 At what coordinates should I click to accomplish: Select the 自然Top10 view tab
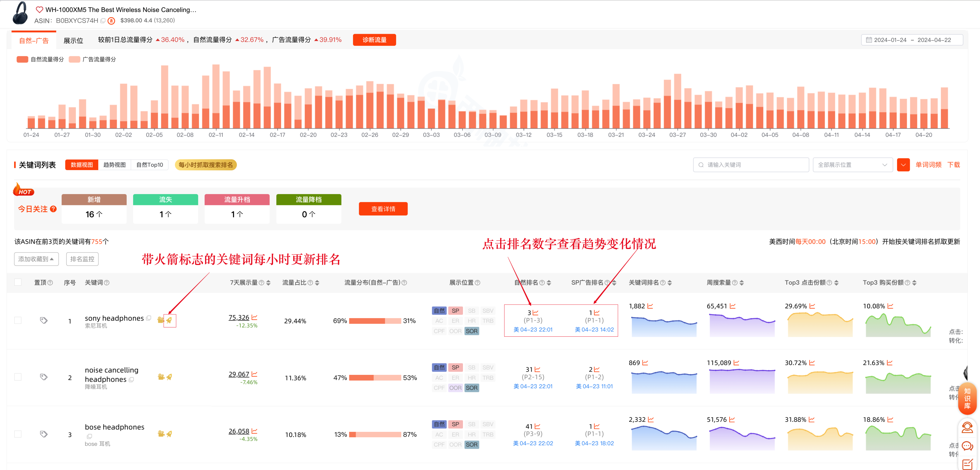[x=150, y=165]
